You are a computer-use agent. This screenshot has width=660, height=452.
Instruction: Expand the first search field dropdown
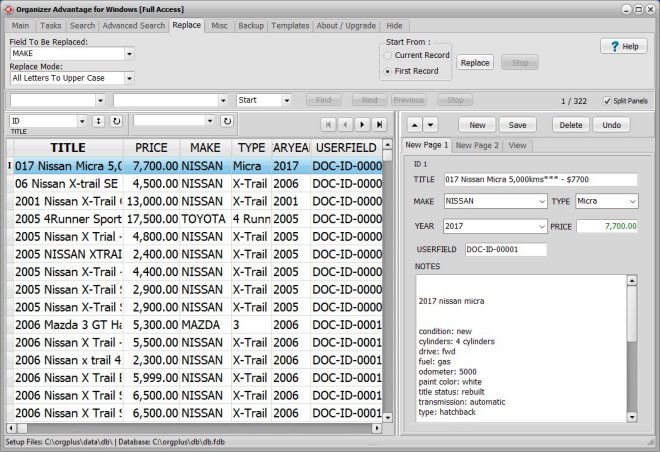point(100,101)
